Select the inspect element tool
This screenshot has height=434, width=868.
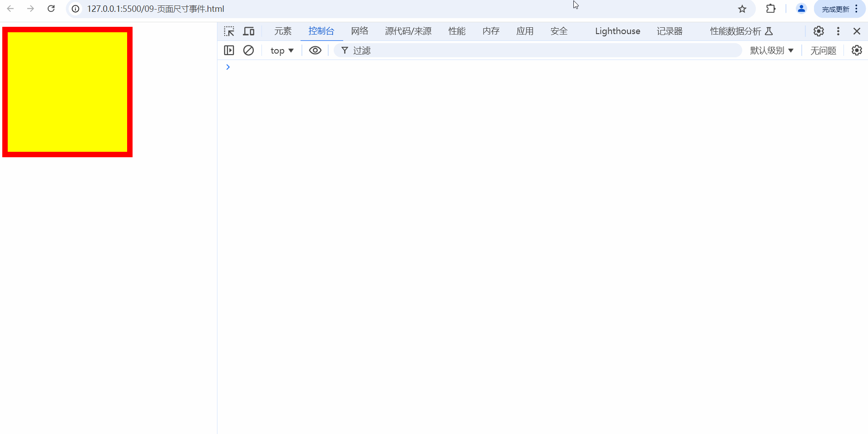tap(229, 31)
